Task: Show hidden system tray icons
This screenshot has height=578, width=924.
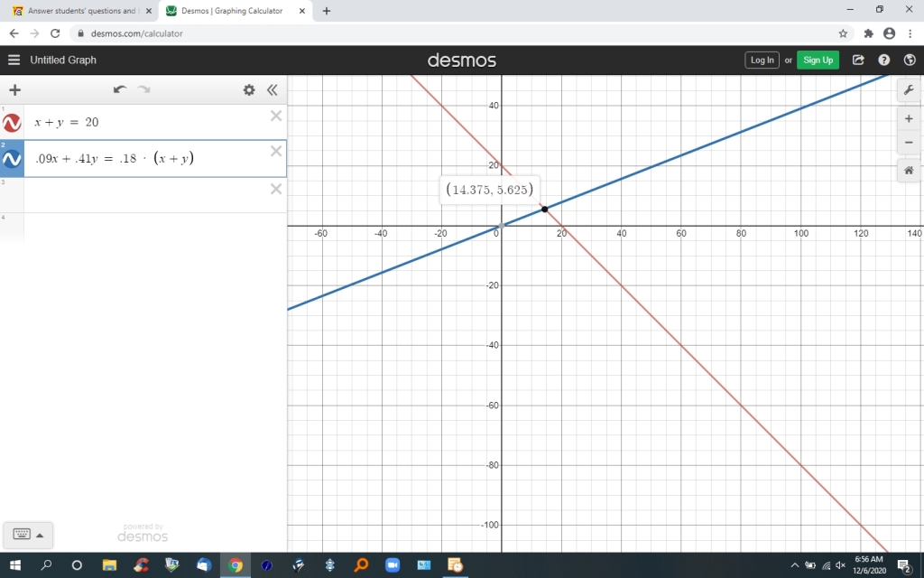Action: point(795,565)
